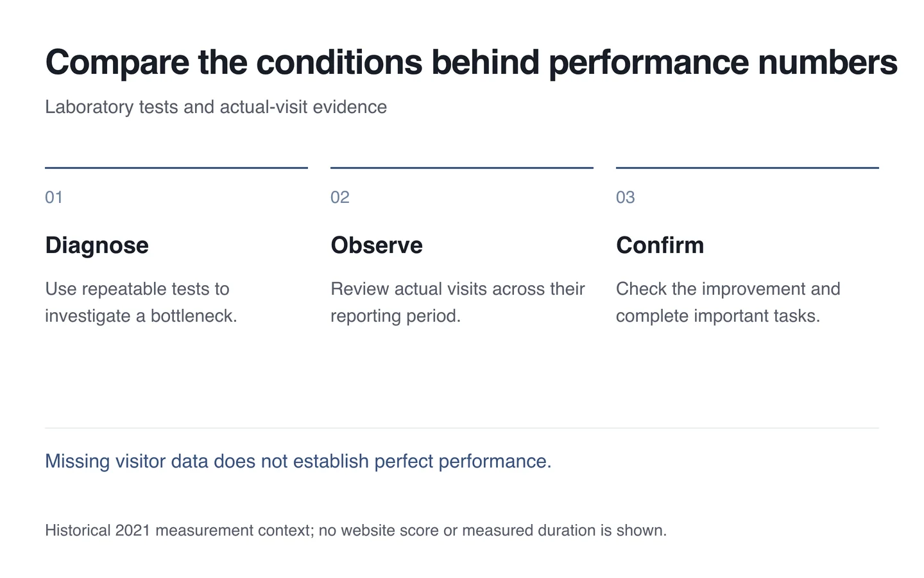This screenshot has width=924, height=578.
Task: Click the step number 03 label
Action: [626, 197]
